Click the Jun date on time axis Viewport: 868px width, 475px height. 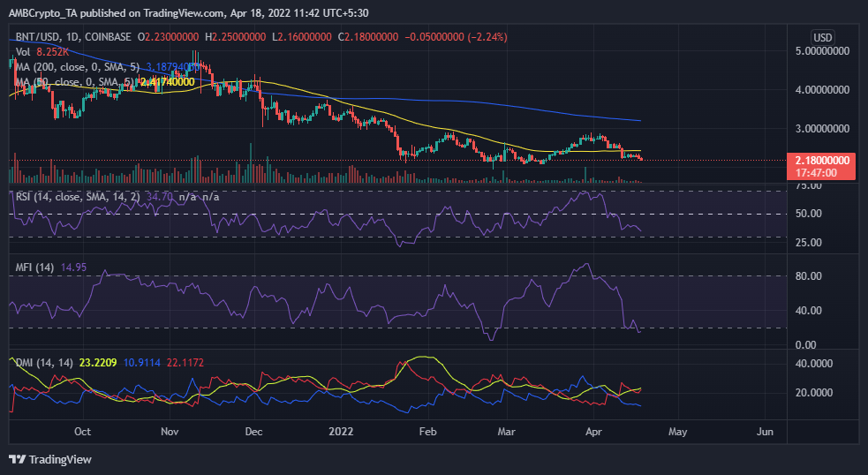click(765, 431)
